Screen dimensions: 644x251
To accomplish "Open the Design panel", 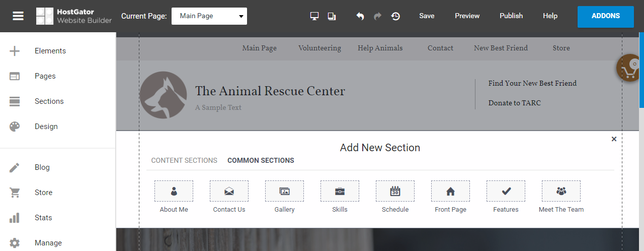I will click(x=46, y=127).
